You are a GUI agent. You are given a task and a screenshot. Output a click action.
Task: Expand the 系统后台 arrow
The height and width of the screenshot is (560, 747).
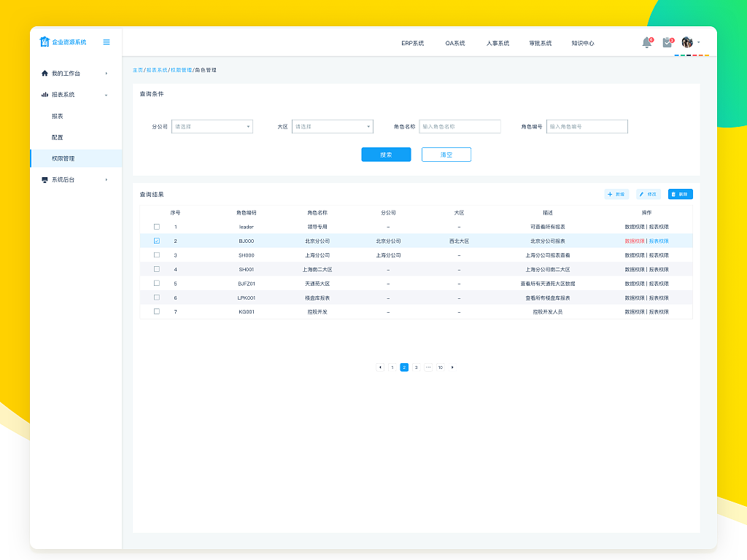click(107, 179)
